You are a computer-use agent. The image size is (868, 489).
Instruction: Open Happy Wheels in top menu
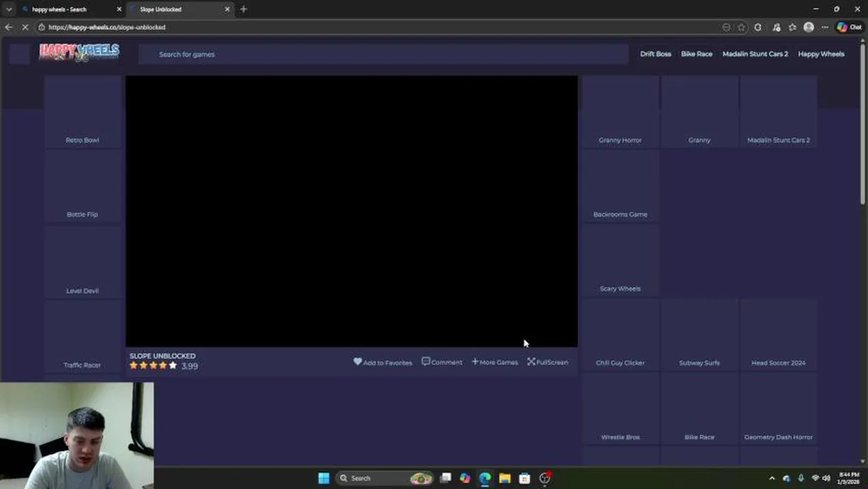[x=821, y=54]
